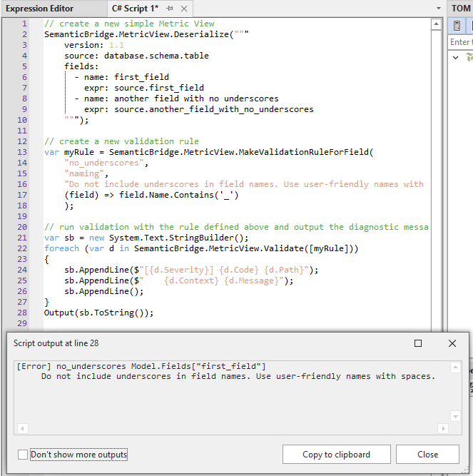Pin the C# Script 1 tab
Screen dimensions: 473x476
pos(170,9)
